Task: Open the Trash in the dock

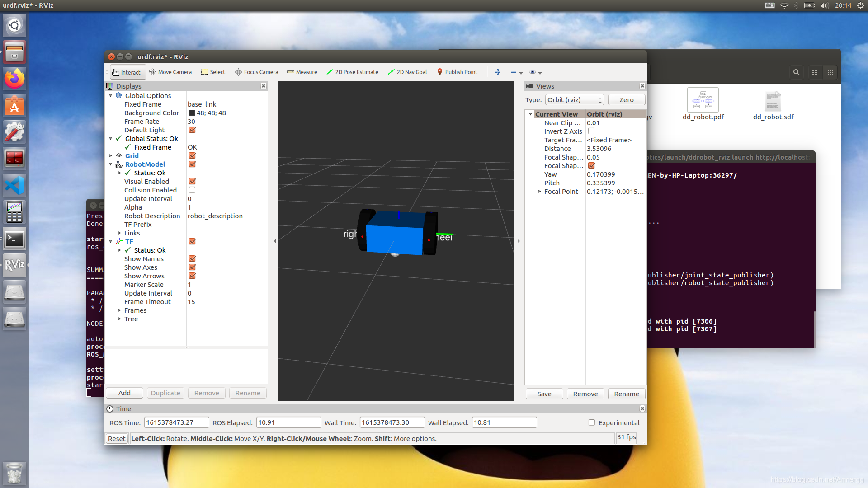Action: point(14,473)
